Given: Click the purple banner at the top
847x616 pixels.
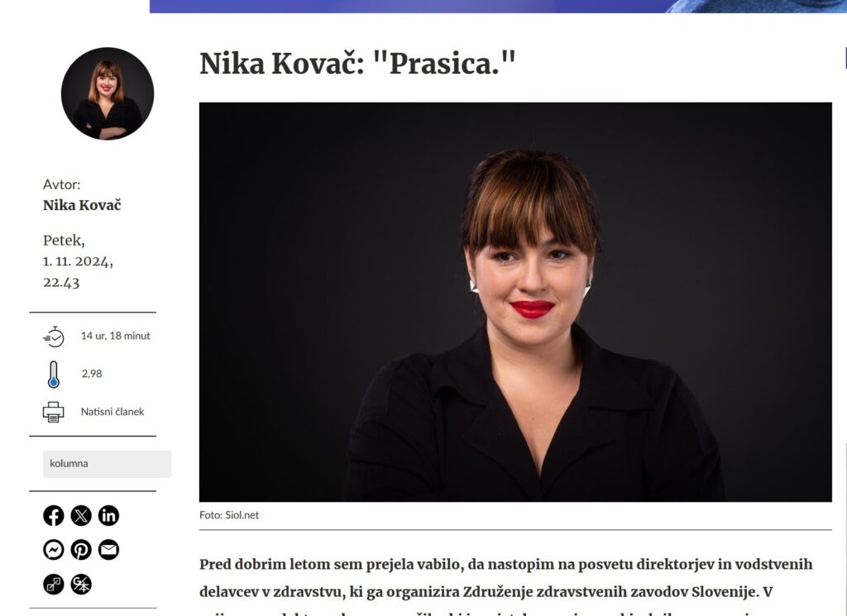Looking at the screenshot, I should pyautogui.click(x=498, y=6).
